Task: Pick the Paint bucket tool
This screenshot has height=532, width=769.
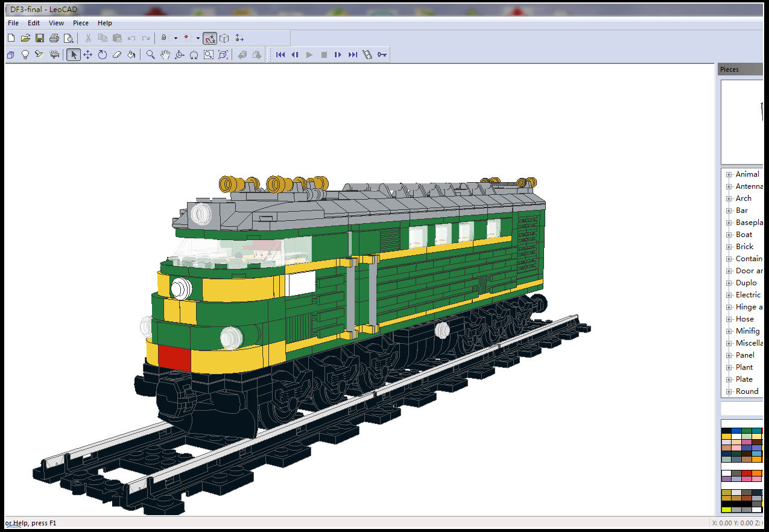Action: [131, 55]
